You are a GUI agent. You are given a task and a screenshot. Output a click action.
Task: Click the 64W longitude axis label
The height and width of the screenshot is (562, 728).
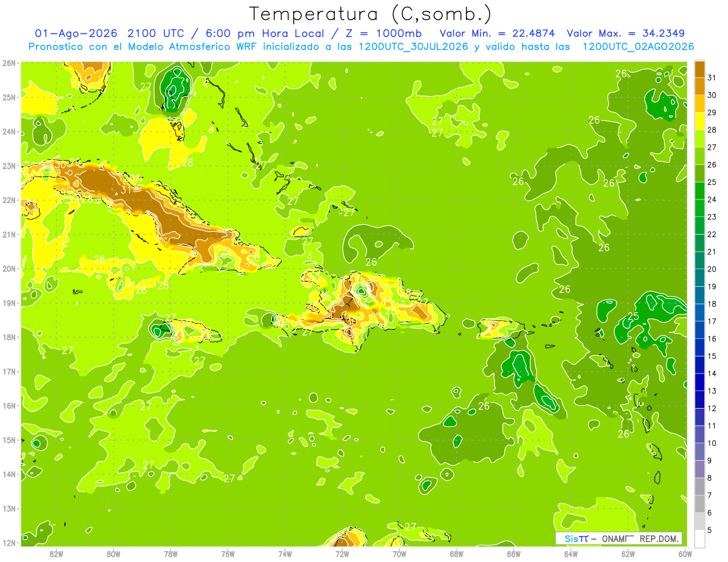tap(571, 554)
